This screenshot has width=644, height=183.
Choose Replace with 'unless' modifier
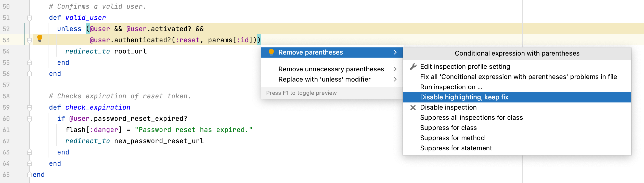[324, 80]
